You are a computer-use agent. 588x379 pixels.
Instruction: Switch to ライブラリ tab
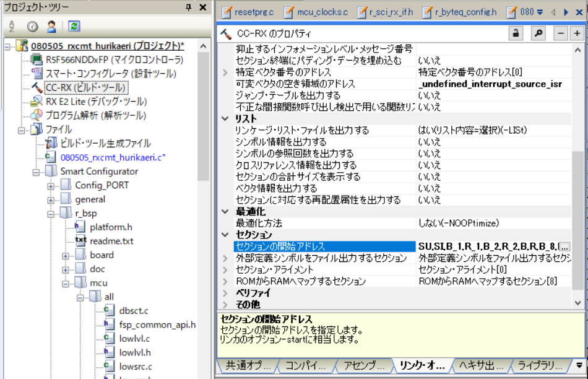[x=540, y=365]
